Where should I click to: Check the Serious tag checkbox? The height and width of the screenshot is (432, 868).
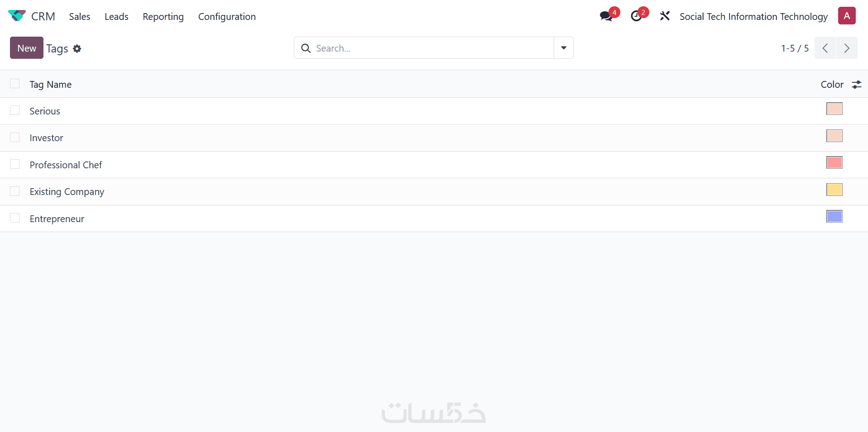click(x=15, y=110)
